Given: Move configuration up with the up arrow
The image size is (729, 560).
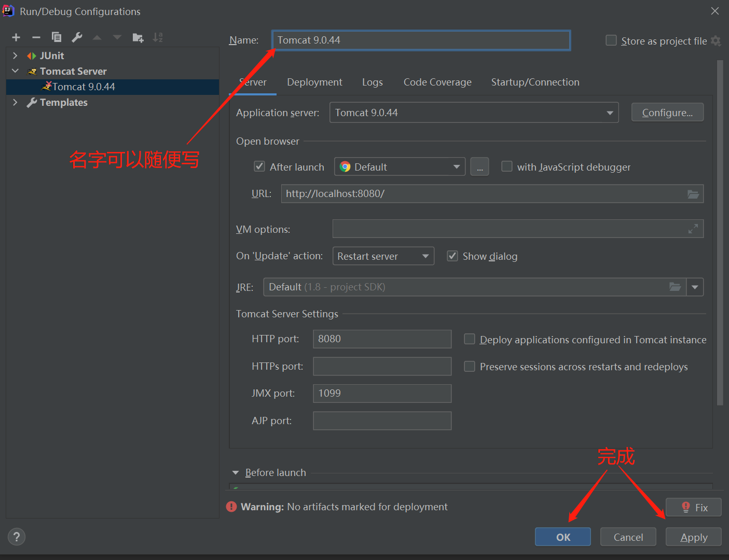Looking at the screenshot, I should 97,37.
